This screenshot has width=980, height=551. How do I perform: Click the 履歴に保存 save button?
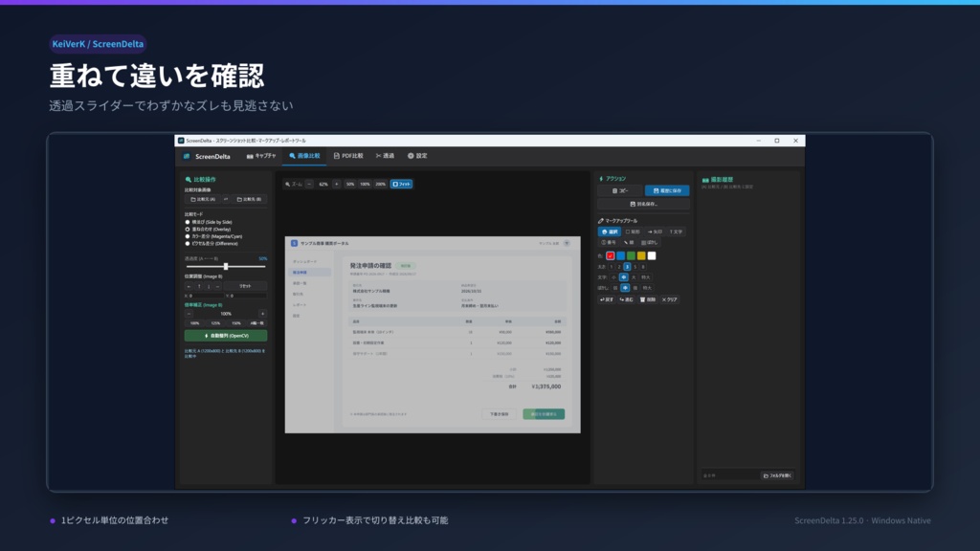coord(667,190)
